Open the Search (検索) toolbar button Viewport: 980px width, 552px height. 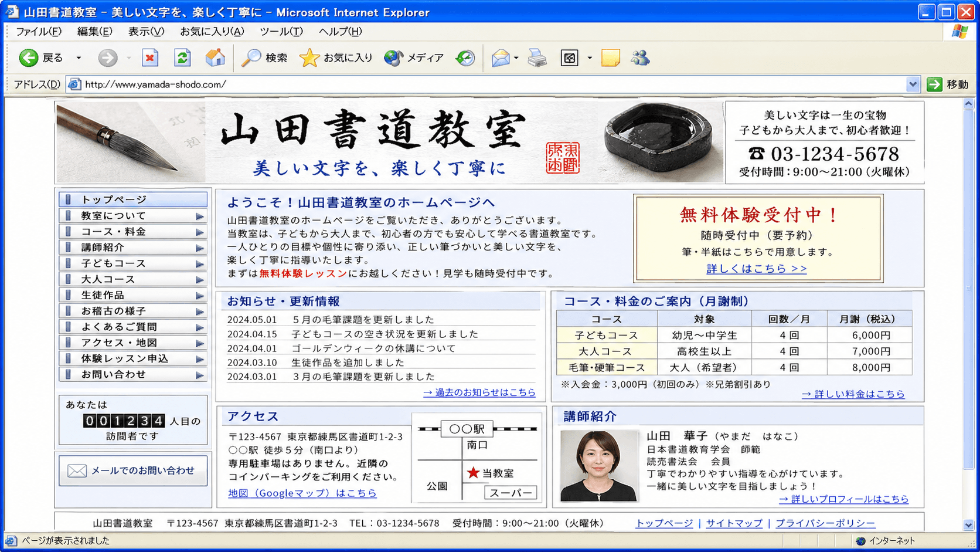[265, 57]
